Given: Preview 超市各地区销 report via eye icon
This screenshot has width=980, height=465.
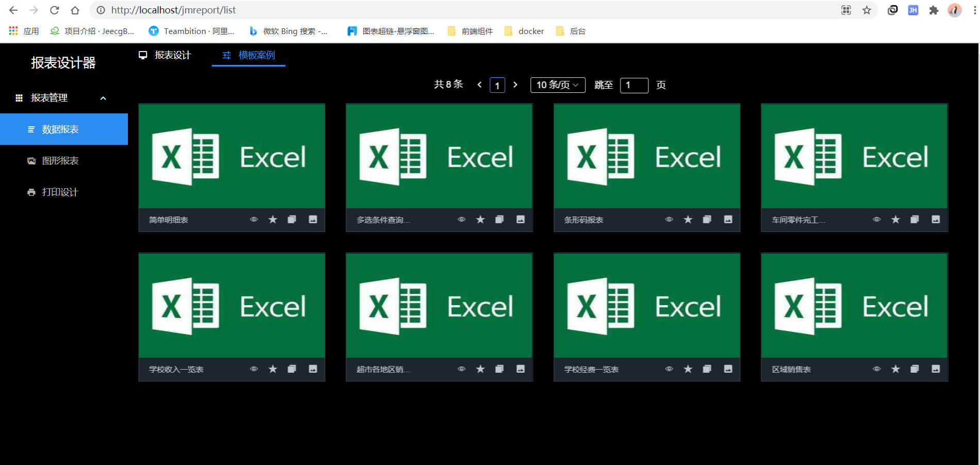Looking at the screenshot, I should pyautogui.click(x=462, y=369).
